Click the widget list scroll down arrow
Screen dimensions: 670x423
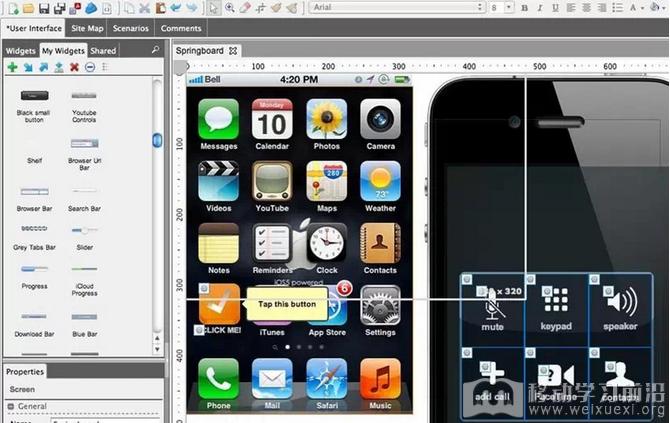[x=157, y=349]
